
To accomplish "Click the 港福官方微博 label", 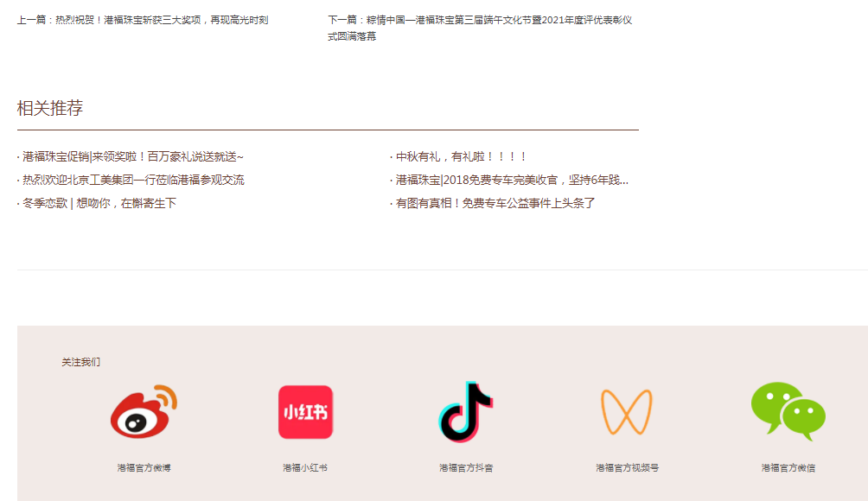I will coord(144,467).
